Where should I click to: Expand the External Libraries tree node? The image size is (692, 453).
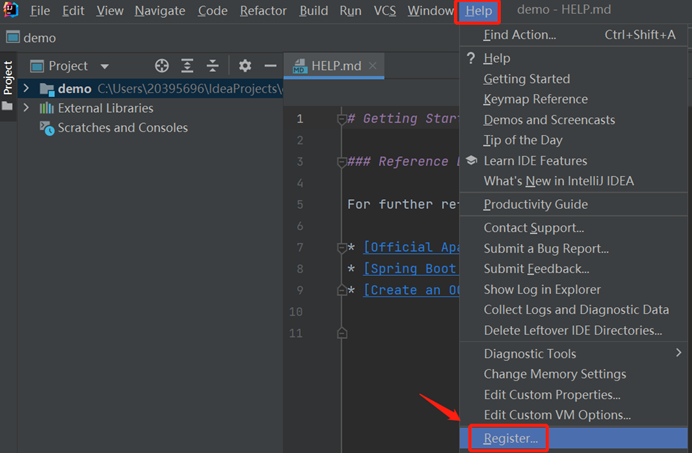(26, 108)
